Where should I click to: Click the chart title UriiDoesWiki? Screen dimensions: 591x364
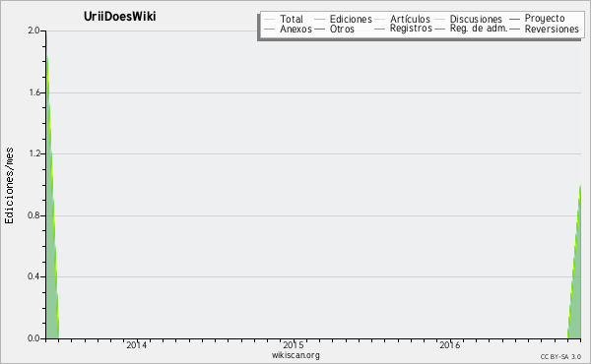119,17
